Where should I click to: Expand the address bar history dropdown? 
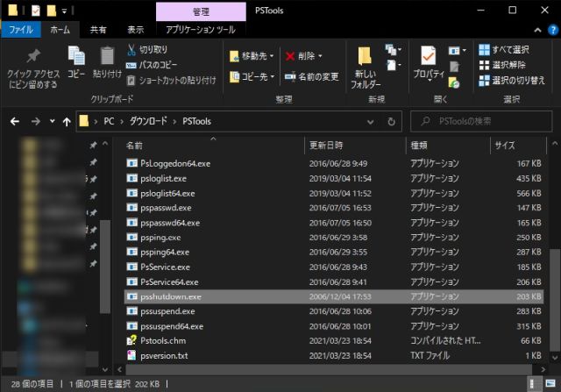coord(370,122)
